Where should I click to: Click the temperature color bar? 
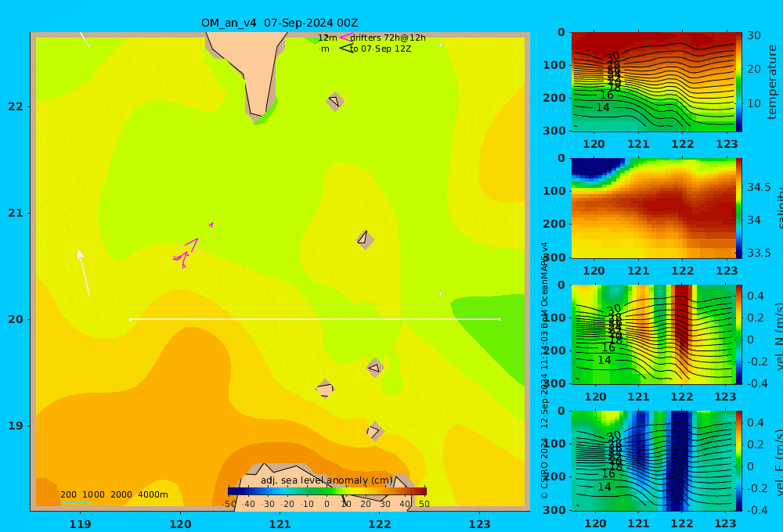pyautogui.click(x=739, y=82)
